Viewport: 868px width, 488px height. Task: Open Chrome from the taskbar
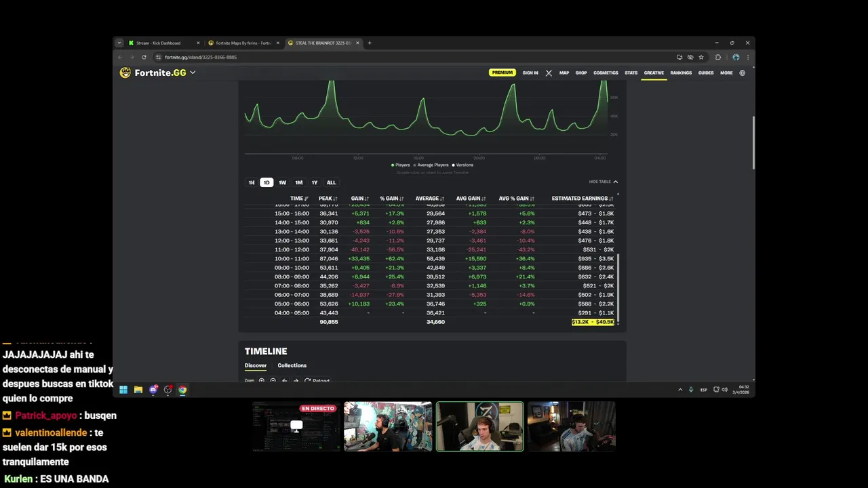pyautogui.click(x=182, y=390)
